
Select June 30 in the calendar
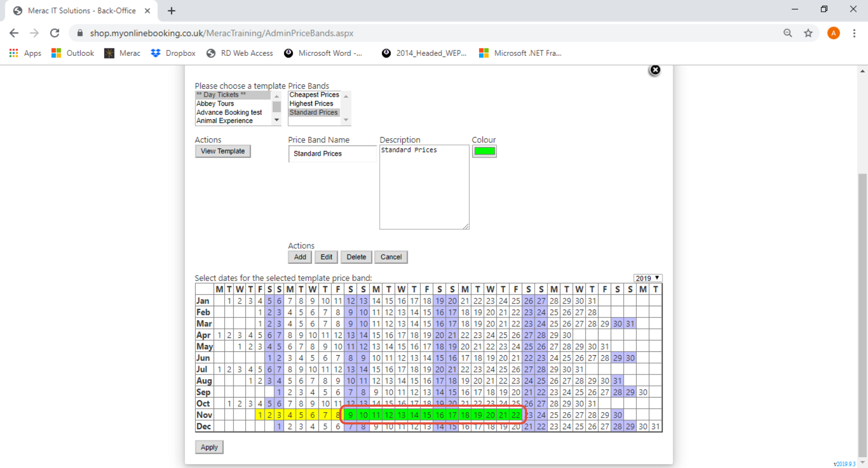[x=630, y=358]
